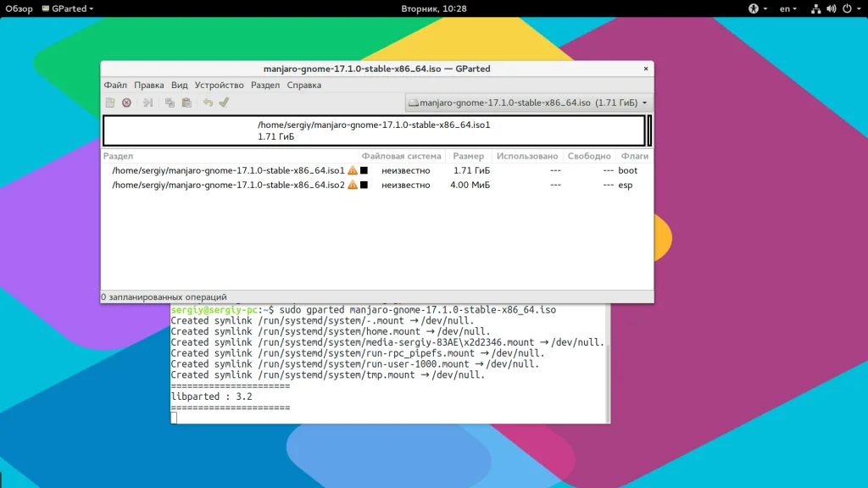Click the Copy partition toolbar icon

[x=170, y=103]
